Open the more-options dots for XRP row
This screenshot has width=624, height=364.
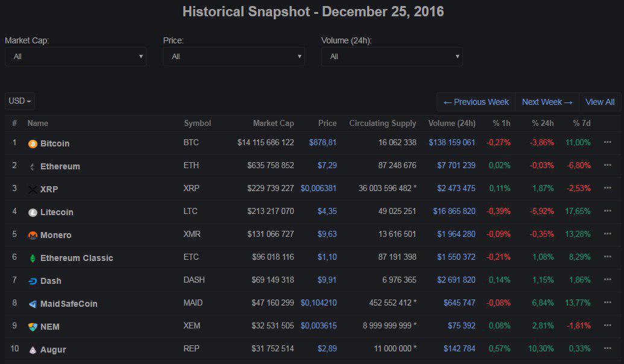tap(607, 188)
